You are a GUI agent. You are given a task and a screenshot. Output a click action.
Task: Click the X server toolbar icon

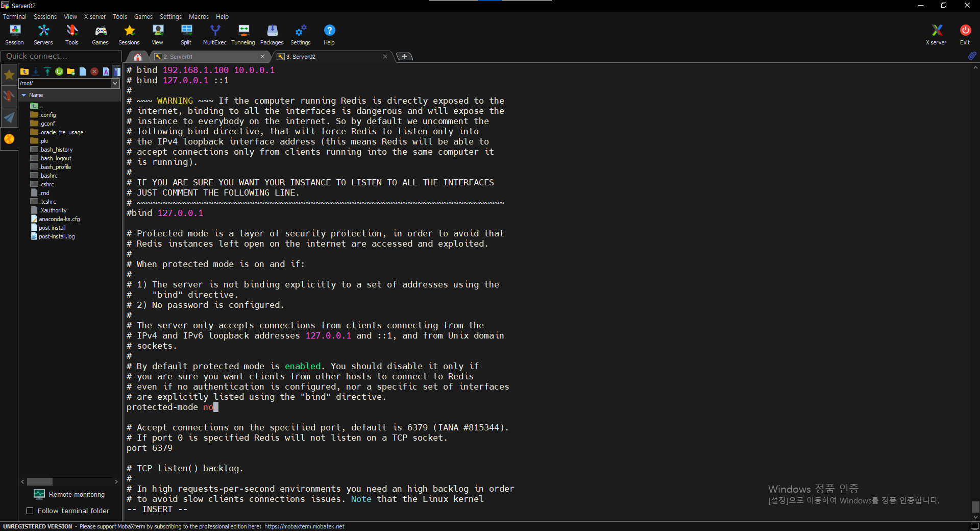click(936, 35)
